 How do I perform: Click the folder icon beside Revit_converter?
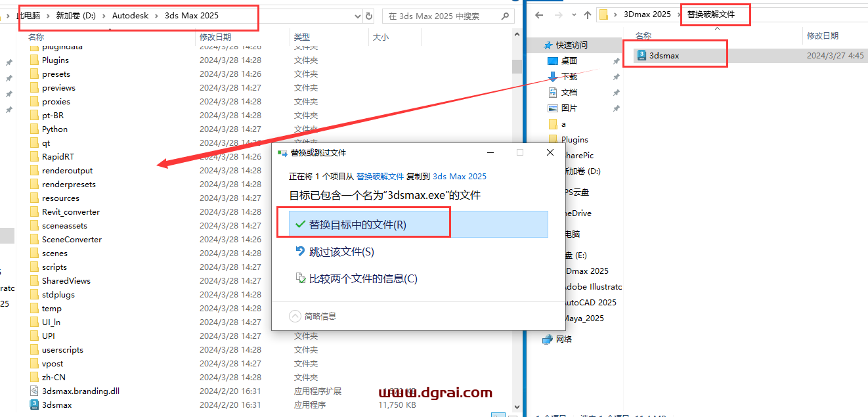tap(34, 212)
